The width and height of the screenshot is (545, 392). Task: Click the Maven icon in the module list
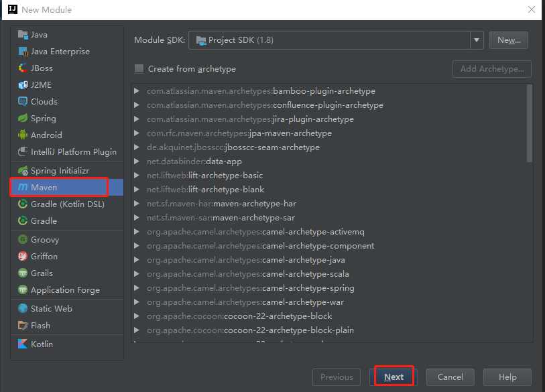point(23,187)
